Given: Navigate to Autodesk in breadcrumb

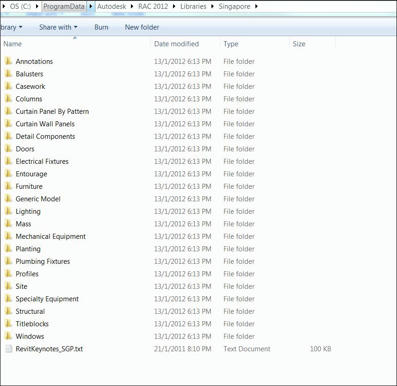Looking at the screenshot, I should point(112,6).
